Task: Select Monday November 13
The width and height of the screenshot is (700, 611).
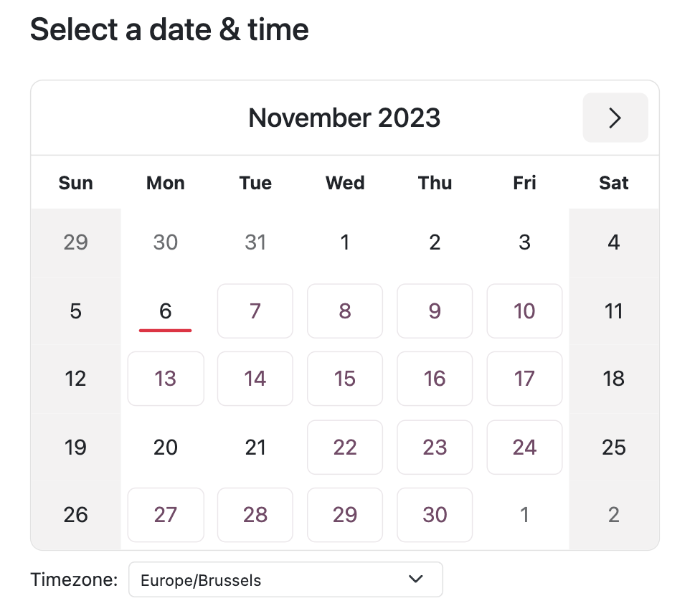Action: click(166, 379)
